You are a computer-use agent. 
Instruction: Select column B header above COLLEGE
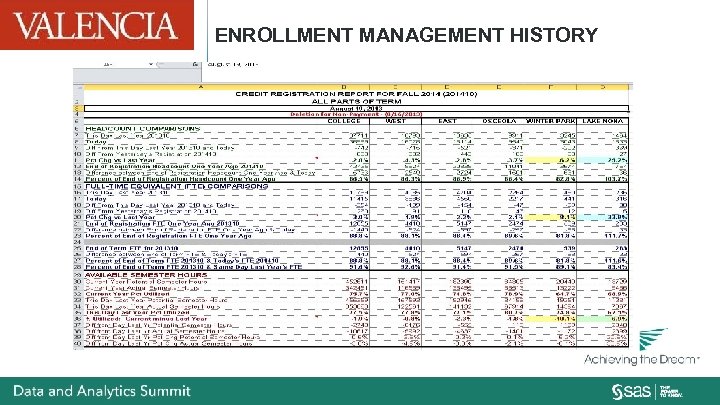click(x=344, y=87)
